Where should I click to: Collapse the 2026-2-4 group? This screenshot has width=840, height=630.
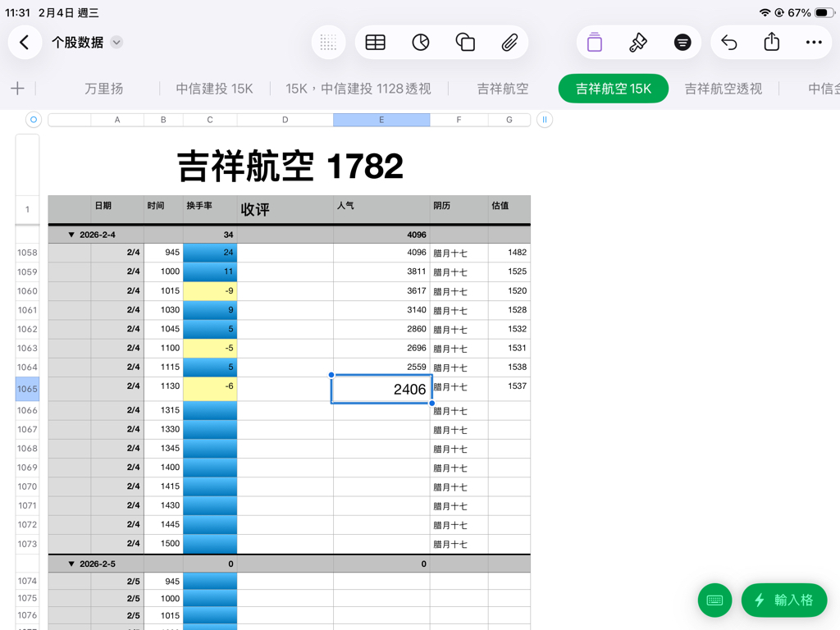pos(71,235)
